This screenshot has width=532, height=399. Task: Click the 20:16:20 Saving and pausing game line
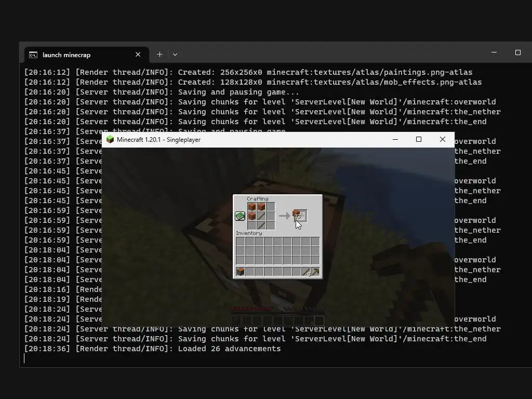tap(162, 92)
